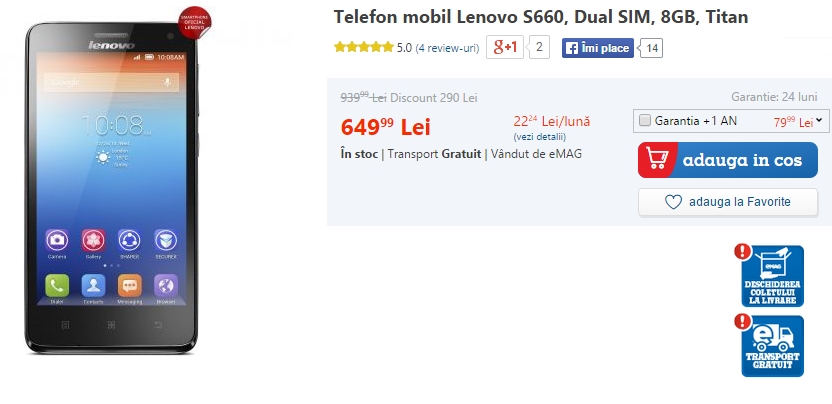Click adauga la Favorite button
The image size is (832, 404).
pos(727,202)
